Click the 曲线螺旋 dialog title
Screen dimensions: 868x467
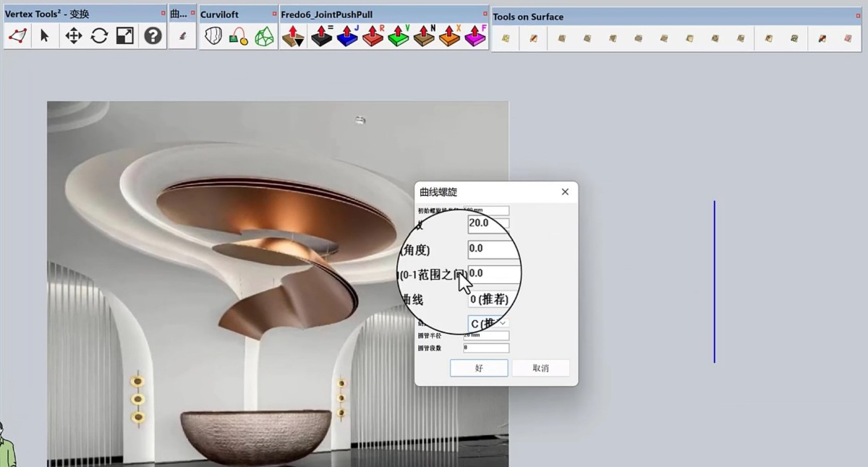(438, 192)
